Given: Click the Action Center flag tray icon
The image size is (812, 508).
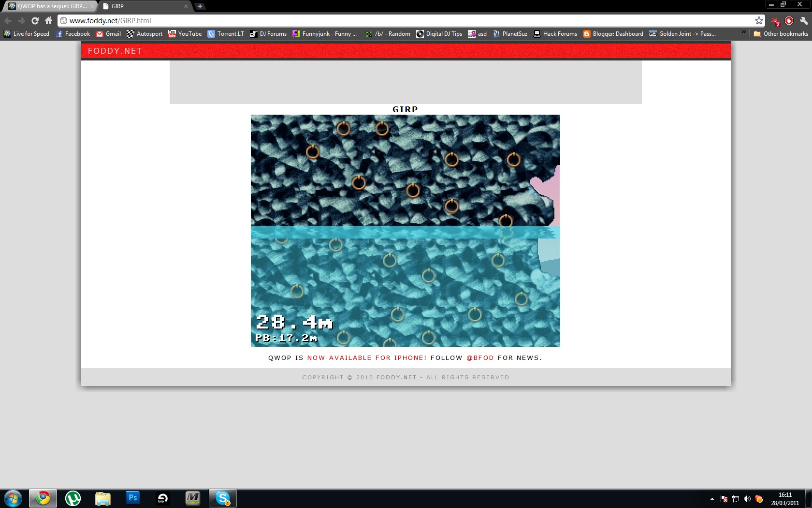Looking at the screenshot, I should coord(724,499).
